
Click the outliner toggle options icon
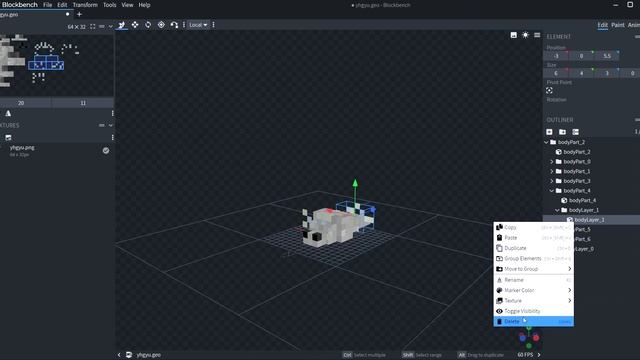(x=576, y=132)
